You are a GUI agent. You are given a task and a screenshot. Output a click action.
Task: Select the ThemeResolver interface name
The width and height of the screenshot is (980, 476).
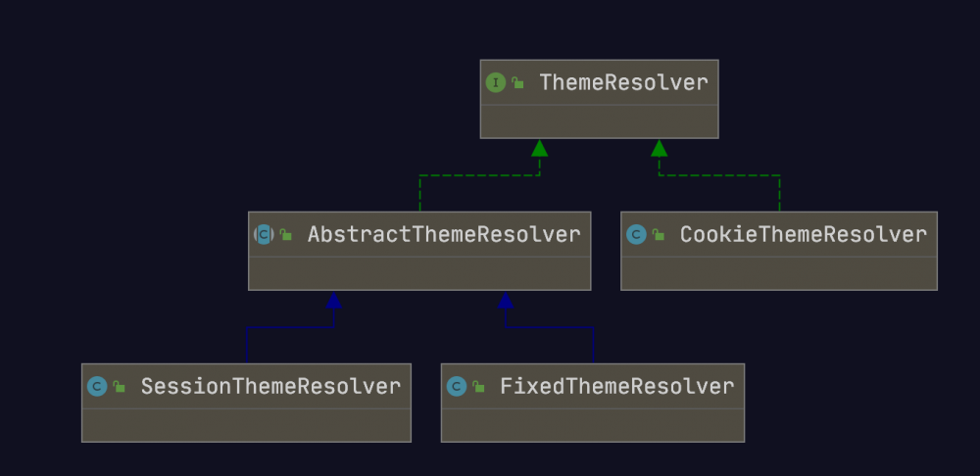[623, 83]
